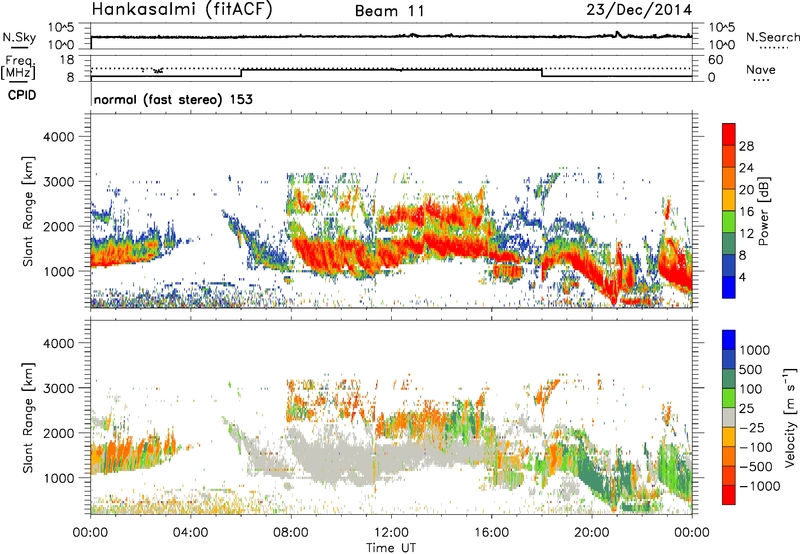Click the gray segment of velocity colorbar

729,417
